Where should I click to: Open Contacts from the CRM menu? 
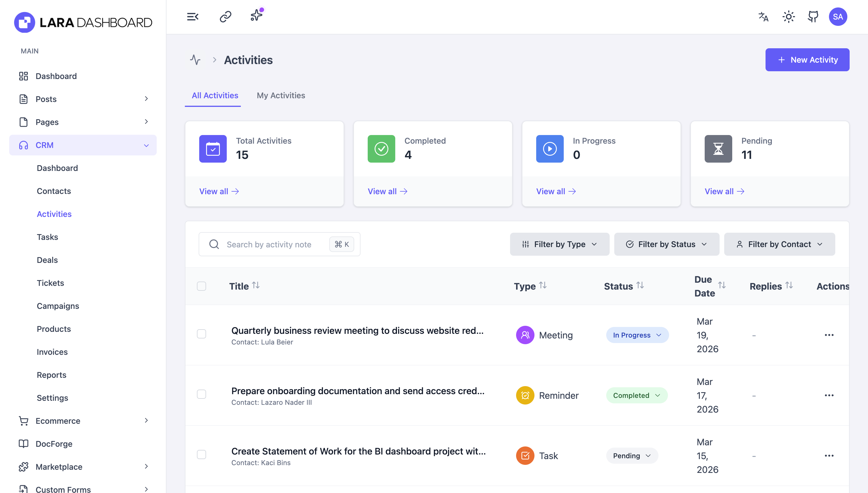pos(54,191)
